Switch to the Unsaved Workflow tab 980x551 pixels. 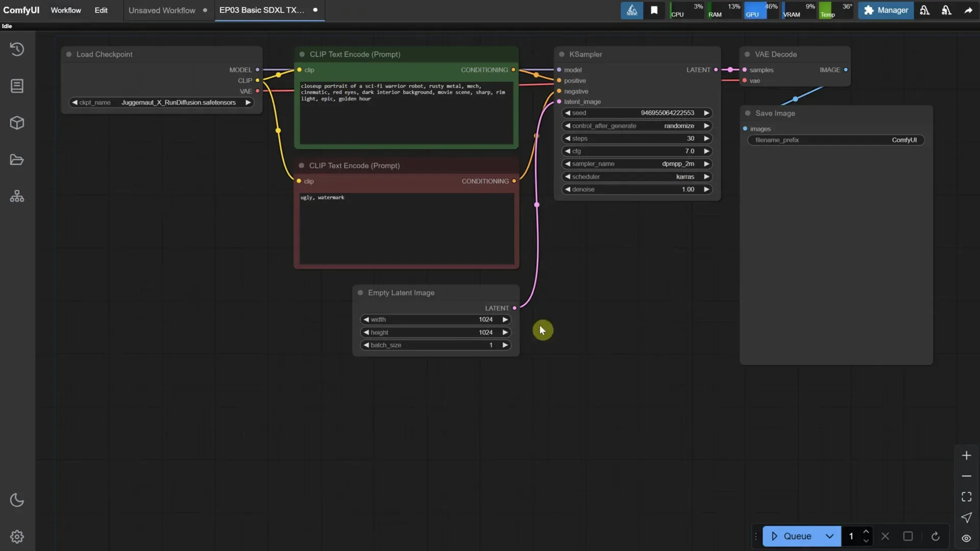tap(161, 10)
